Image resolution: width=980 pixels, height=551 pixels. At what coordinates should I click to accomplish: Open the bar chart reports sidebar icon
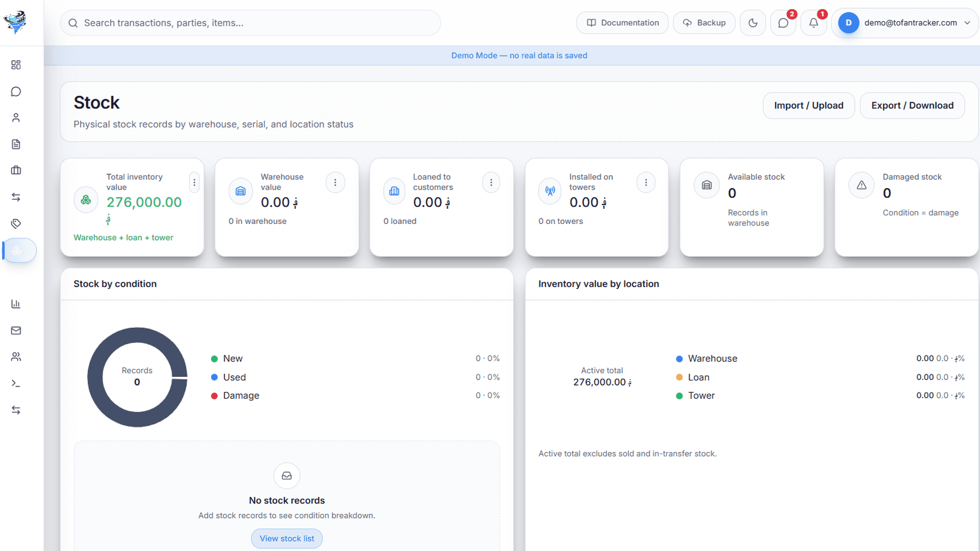tap(16, 304)
